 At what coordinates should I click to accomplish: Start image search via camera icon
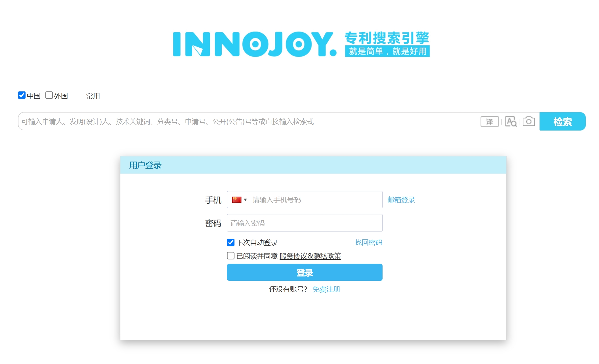click(x=528, y=121)
